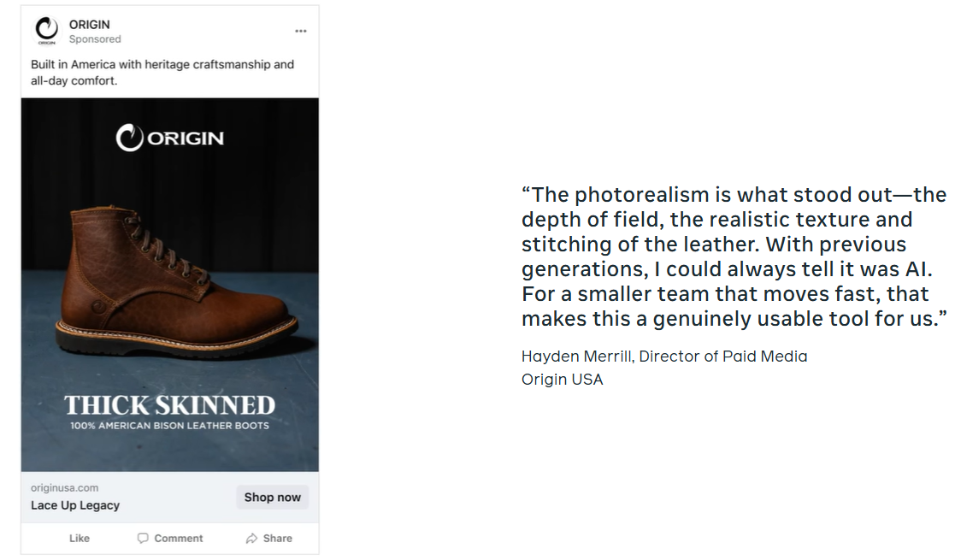Open the ORIGIN page name link
The height and width of the screenshot is (560, 955).
(90, 25)
